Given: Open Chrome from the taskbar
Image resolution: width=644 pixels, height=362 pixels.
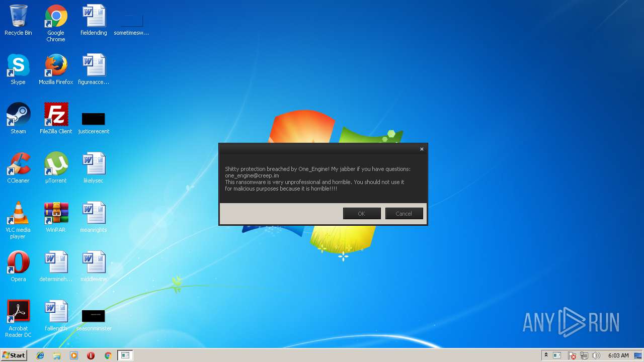Looking at the screenshot, I should point(108,355).
